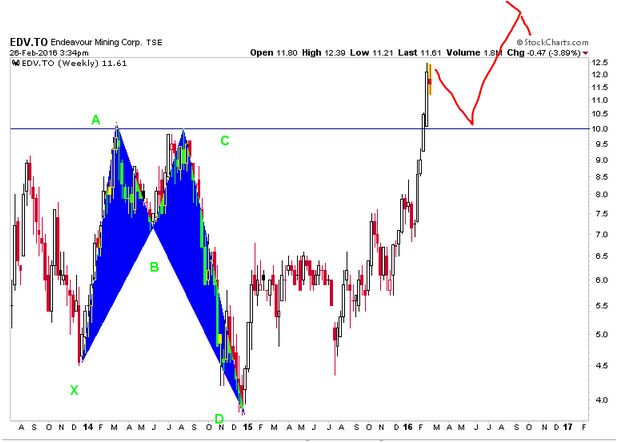Click the StockCharts.com watermark link

pyautogui.click(x=551, y=43)
